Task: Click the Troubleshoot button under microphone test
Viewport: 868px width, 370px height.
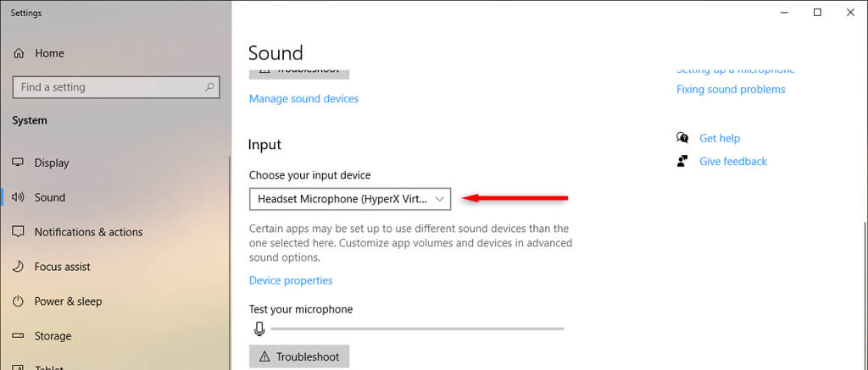Action: click(299, 356)
